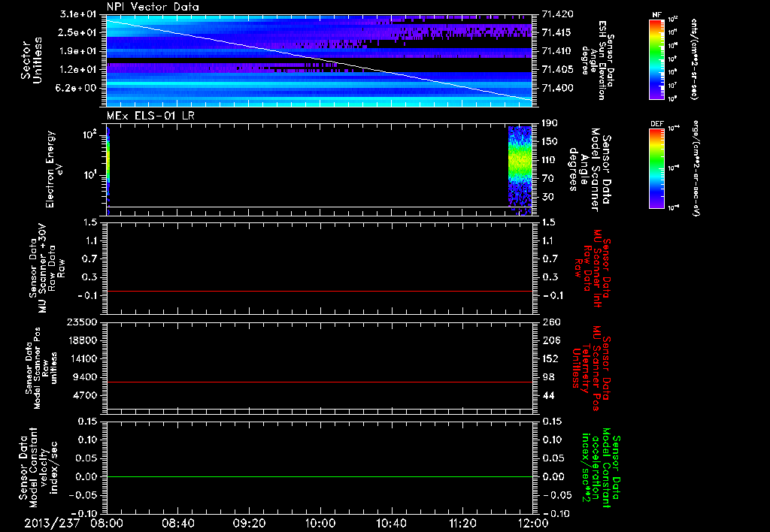Viewport: 770px width, 532px height.
Task: Click the red trace in the Scanner Pos panel
Action: 319,382
